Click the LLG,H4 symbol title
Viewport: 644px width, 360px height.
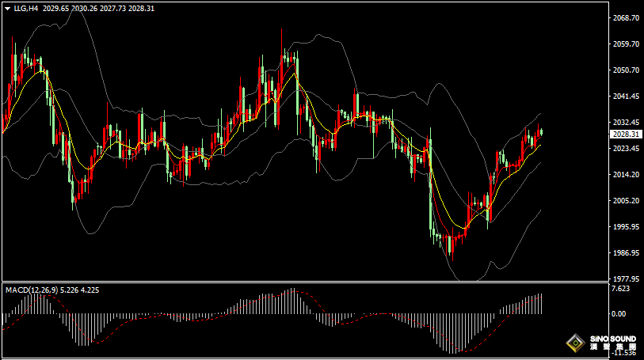pyautogui.click(x=27, y=8)
